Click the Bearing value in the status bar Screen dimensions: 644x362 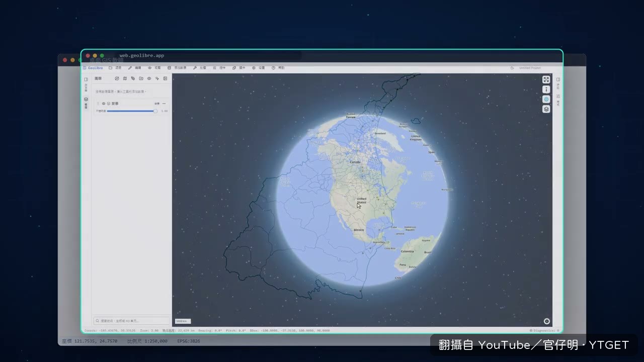[210, 331]
